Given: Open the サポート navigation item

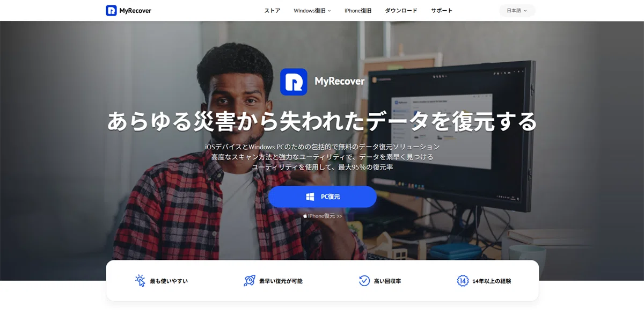Looking at the screenshot, I should [x=442, y=11].
